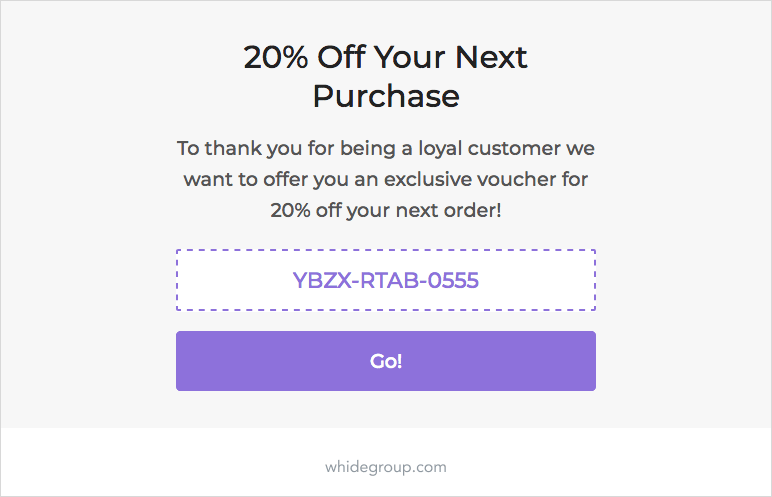Image resolution: width=772 pixels, height=497 pixels.
Task: Click the '20% Off Your Next' heading line
Action: (x=386, y=57)
